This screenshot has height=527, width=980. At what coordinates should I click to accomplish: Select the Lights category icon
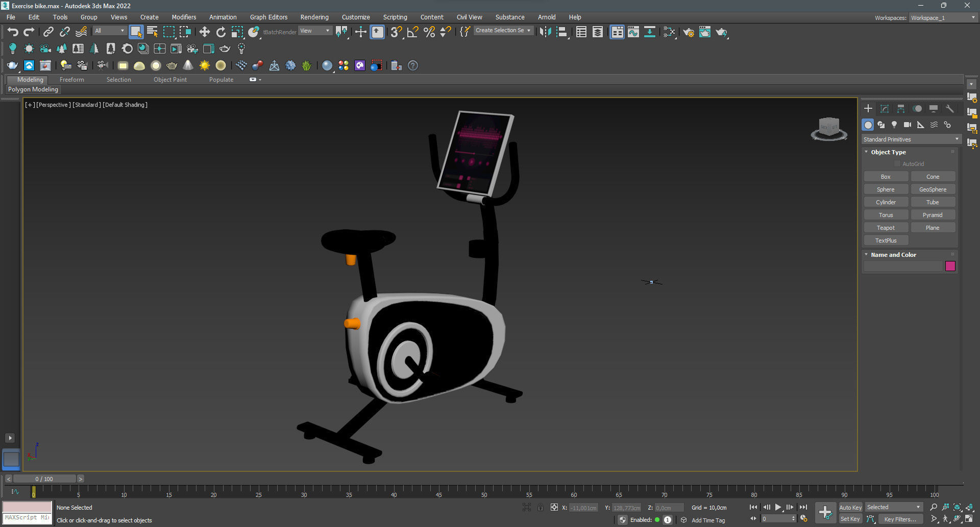point(894,125)
